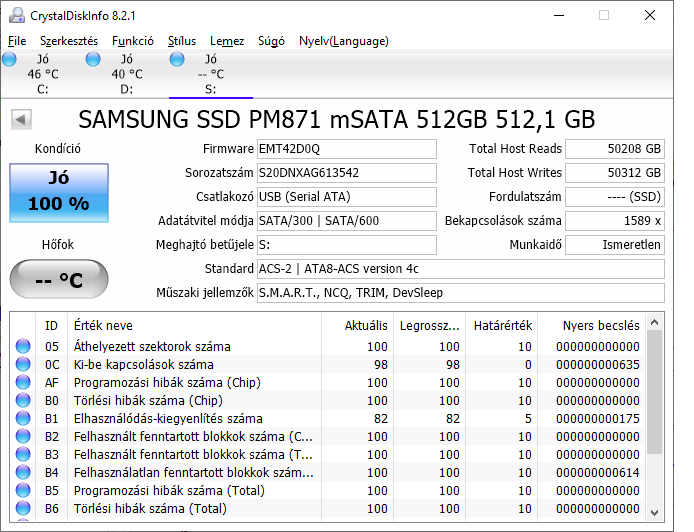Open the Lemez menu
Viewport: 694px width, 532px height.
tap(227, 41)
